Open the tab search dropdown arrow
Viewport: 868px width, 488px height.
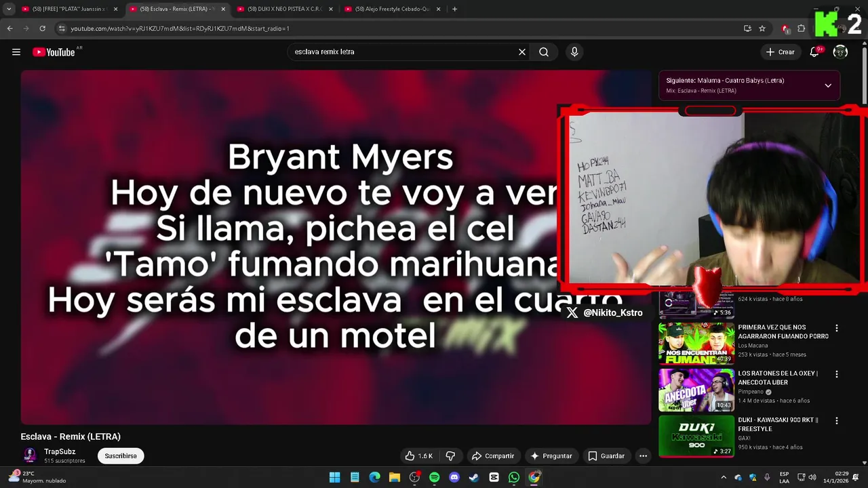click(8, 9)
